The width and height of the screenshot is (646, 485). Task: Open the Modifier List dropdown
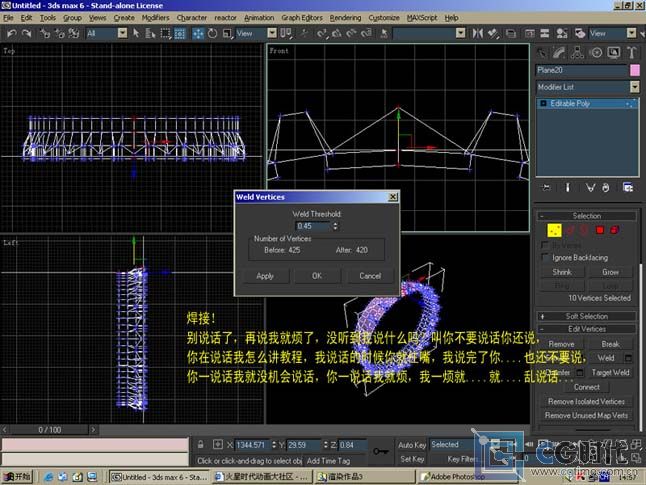click(634, 87)
